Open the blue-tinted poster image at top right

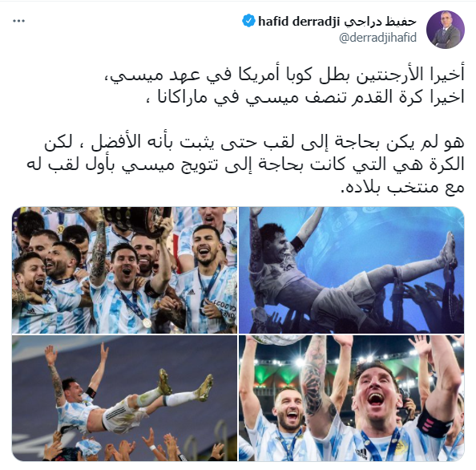pos(351,270)
